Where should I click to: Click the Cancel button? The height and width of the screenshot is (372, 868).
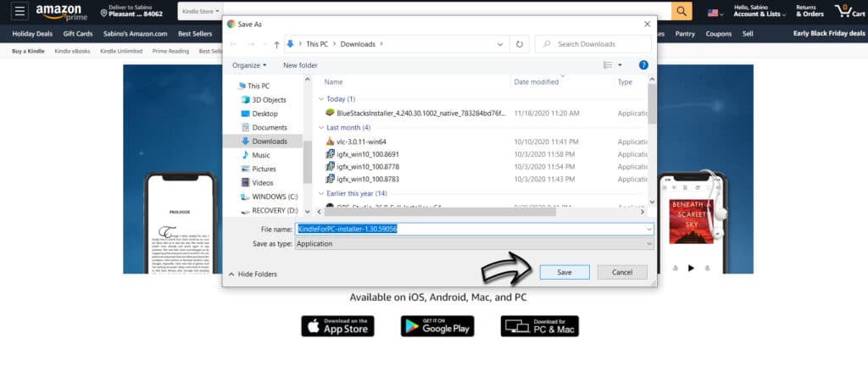[622, 272]
